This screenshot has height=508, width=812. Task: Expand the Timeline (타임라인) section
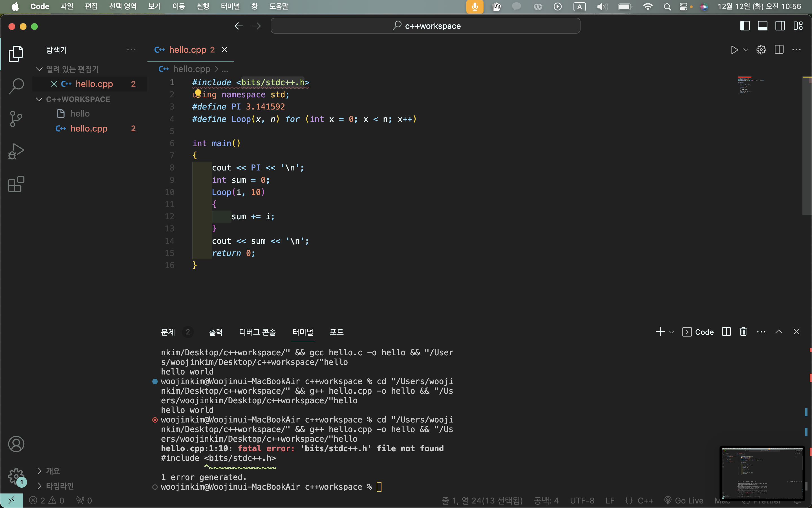39,486
